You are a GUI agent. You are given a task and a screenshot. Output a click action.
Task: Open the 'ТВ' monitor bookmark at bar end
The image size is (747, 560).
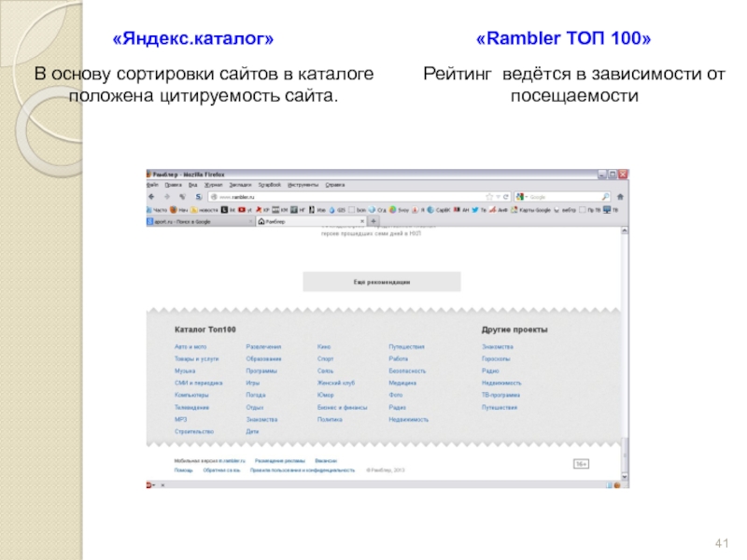coord(611,209)
